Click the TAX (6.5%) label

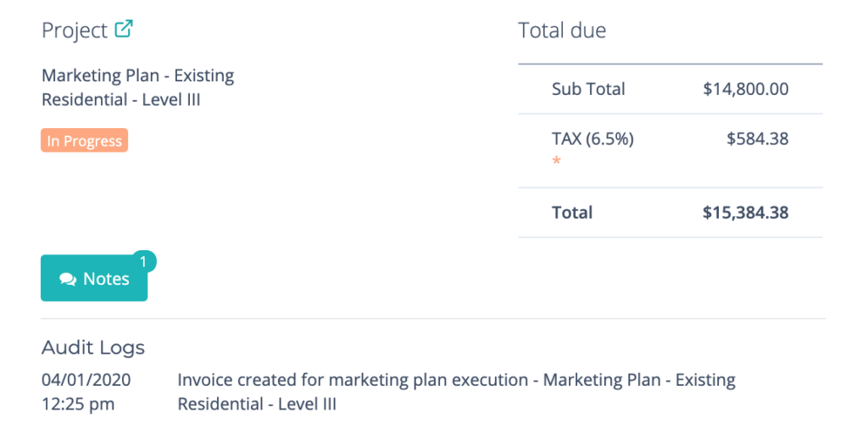[x=593, y=138]
